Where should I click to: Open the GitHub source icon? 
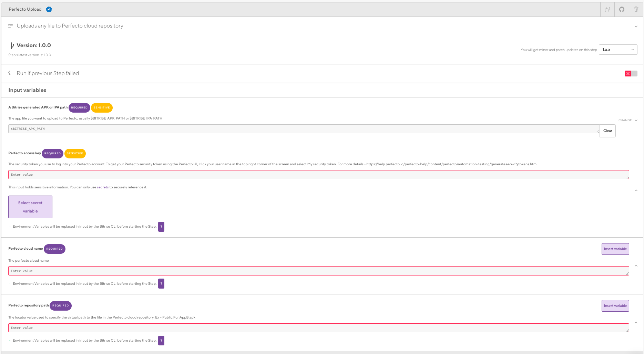[622, 10]
